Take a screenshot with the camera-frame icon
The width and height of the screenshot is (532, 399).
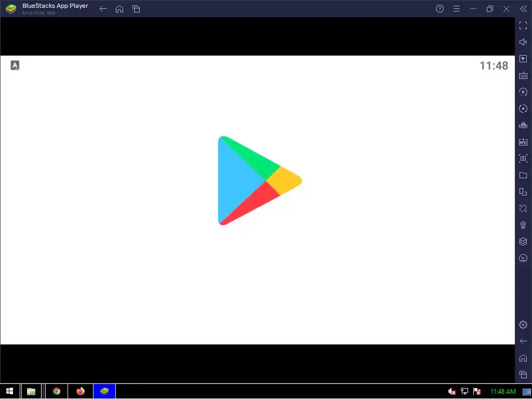tap(523, 158)
